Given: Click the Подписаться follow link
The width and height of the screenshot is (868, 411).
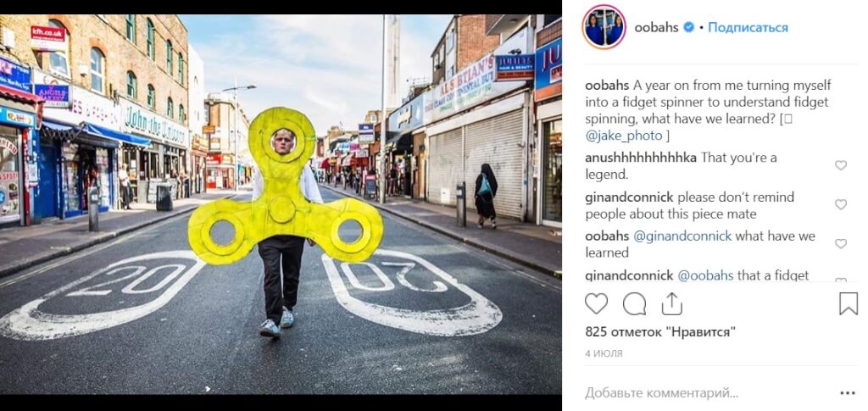Looking at the screenshot, I should [748, 27].
